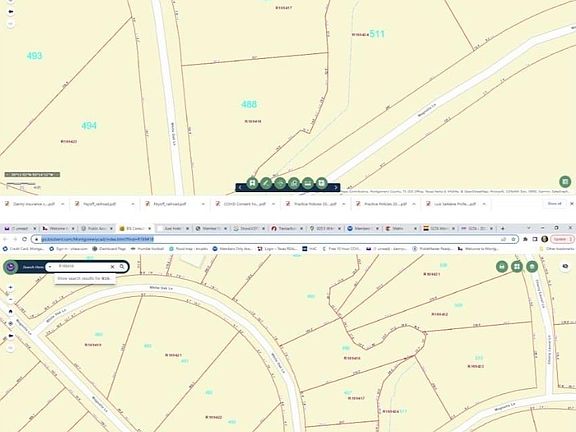Open the 'PocketNester Ready...' bookmark
576x432 pixels.
pos(433,249)
